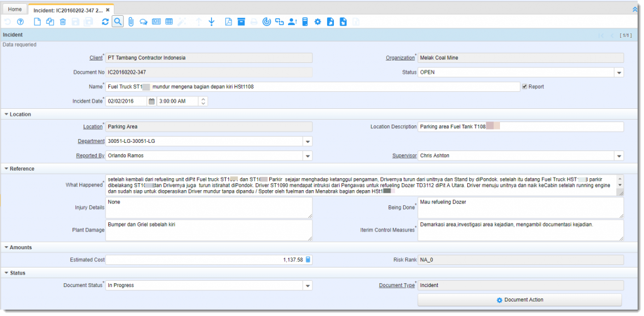Open the Find record magnifier tool
The width and height of the screenshot is (644, 316).
(118, 22)
